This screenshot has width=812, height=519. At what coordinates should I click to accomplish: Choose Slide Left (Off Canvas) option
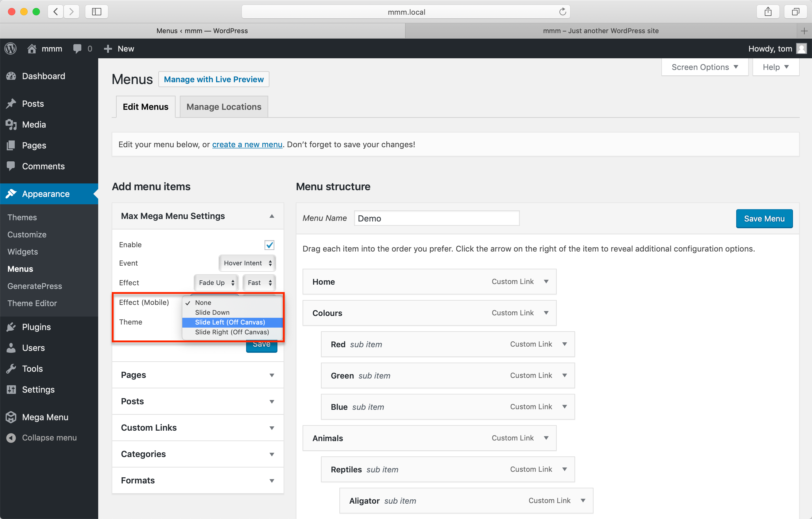point(230,322)
